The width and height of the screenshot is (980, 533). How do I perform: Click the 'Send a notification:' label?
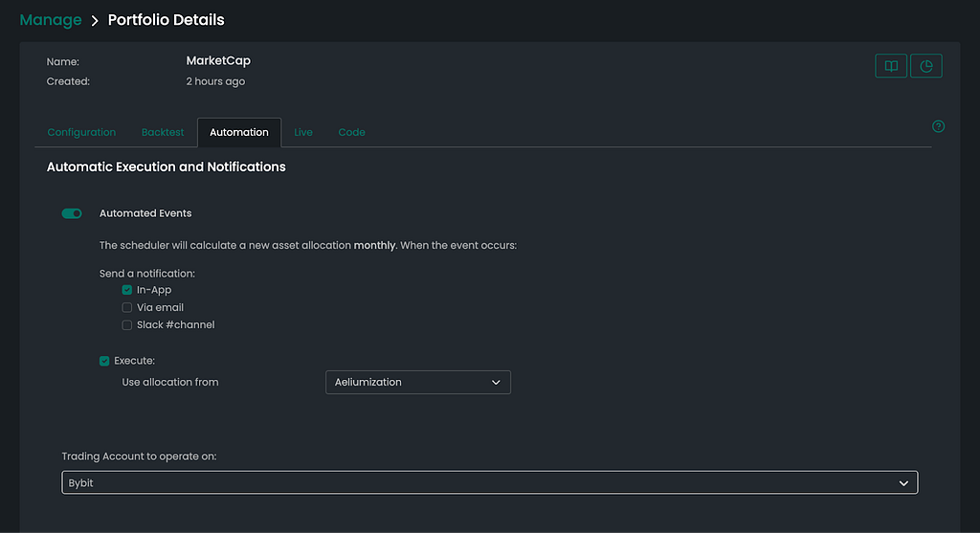pyautogui.click(x=146, y=274)
